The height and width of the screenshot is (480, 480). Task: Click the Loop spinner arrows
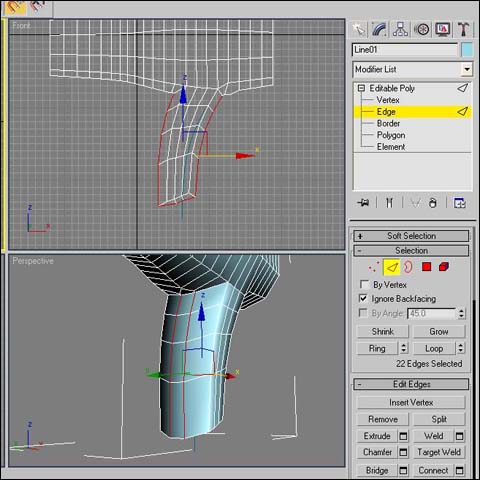coord(461,349)
